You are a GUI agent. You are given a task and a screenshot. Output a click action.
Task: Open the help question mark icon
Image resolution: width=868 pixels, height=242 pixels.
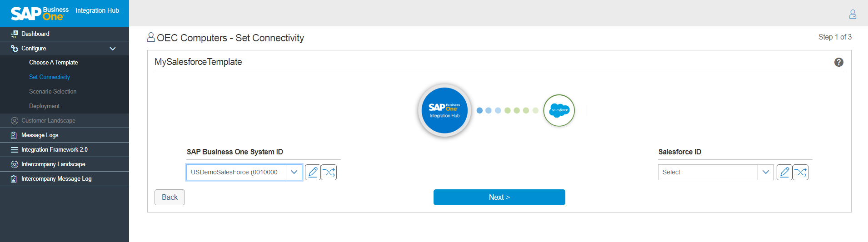(x=838, y=62)
